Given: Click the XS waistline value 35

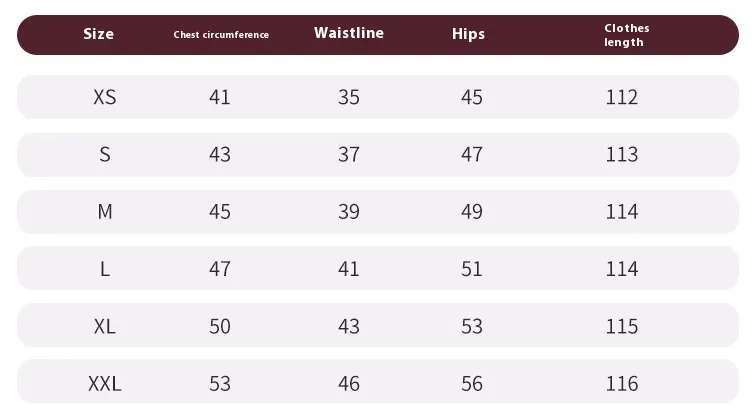Looking at the screenshot, I should (348, 97).
